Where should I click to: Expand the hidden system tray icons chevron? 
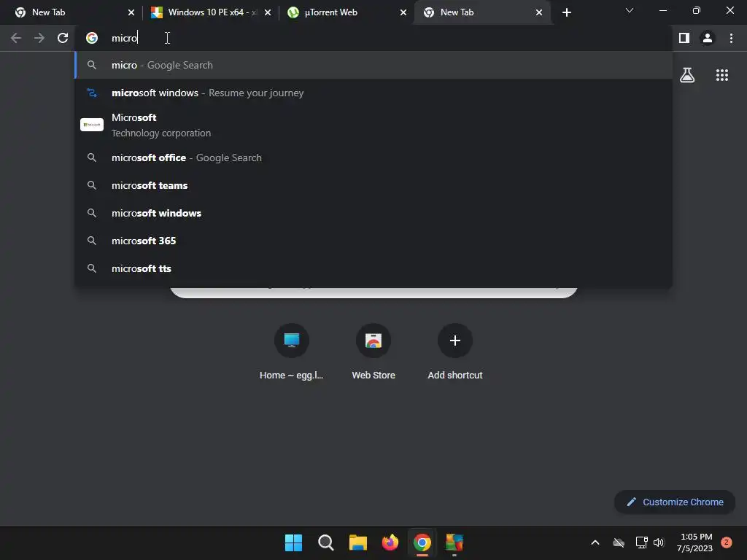595,542
